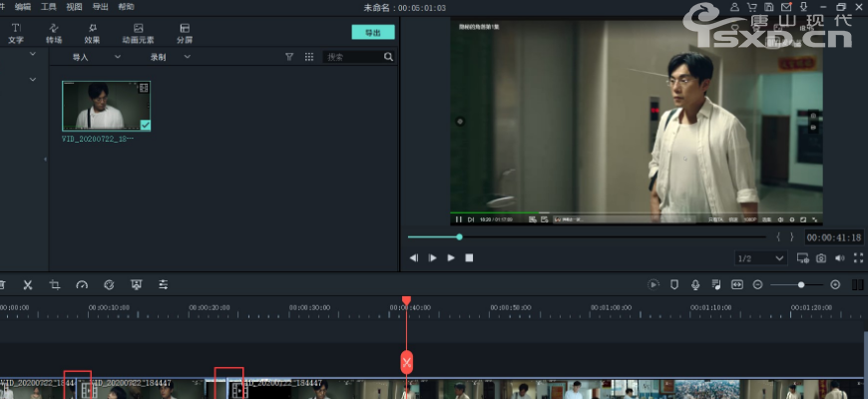Open the 编辑 menu

(x=23, y=7)
